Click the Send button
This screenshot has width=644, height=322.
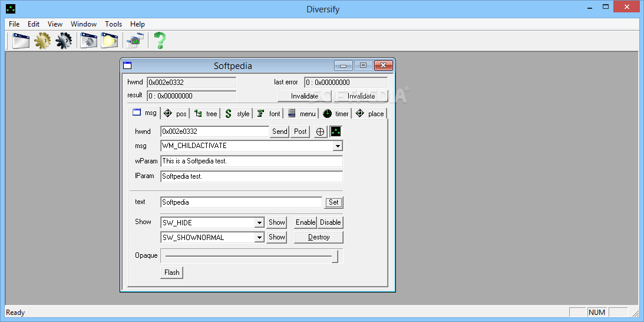pyautogui.click(x=280, y=132)
